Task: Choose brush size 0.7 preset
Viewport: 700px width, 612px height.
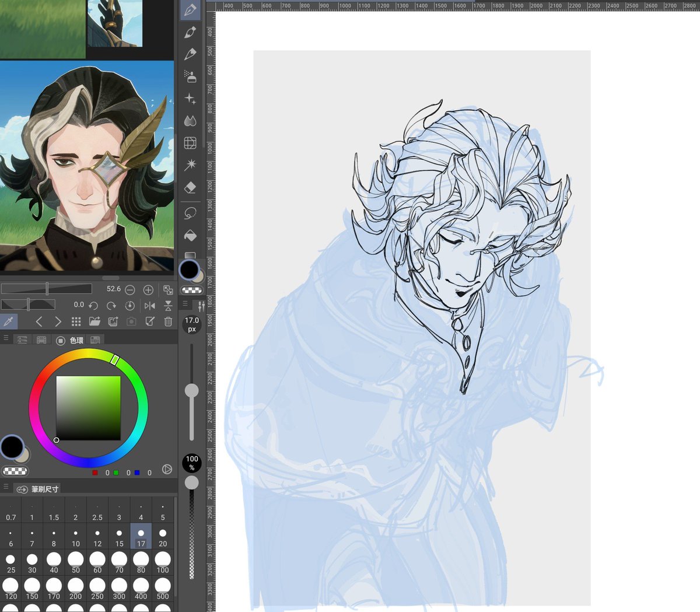Action: tap(11, 510)
